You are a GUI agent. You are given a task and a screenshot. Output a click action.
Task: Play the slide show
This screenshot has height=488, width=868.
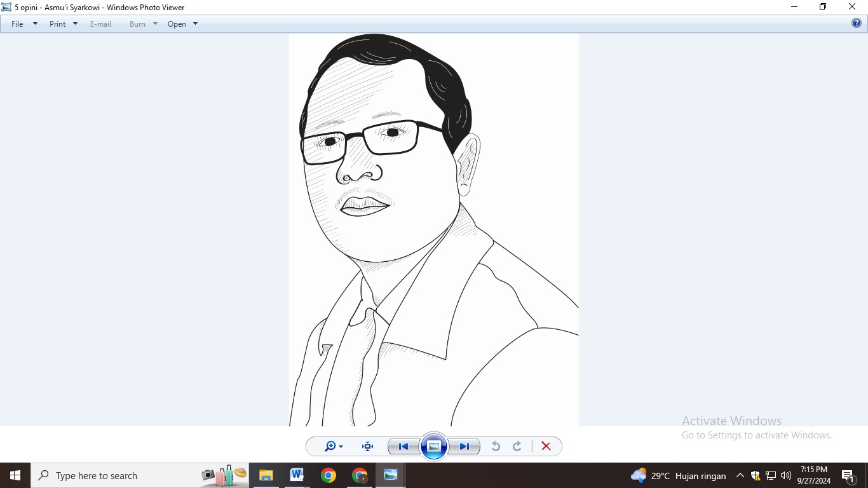(x=434, y=447)
